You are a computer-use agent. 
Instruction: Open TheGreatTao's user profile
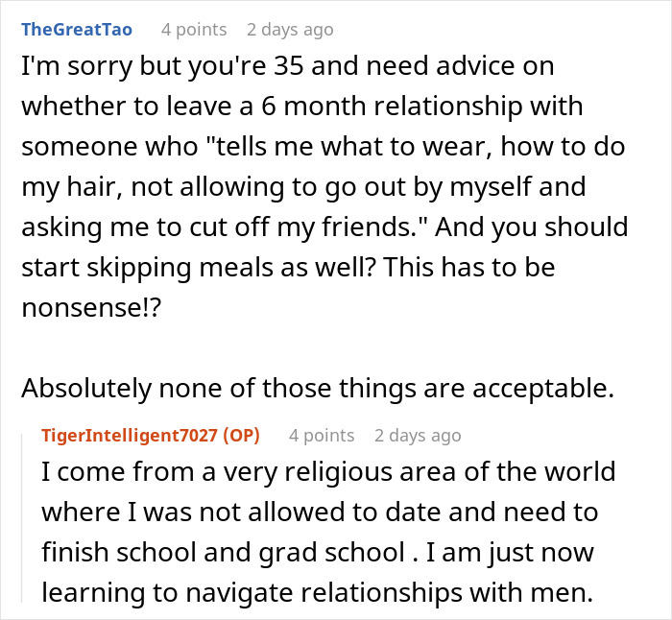pyautogui.click(x=77, y=29)
